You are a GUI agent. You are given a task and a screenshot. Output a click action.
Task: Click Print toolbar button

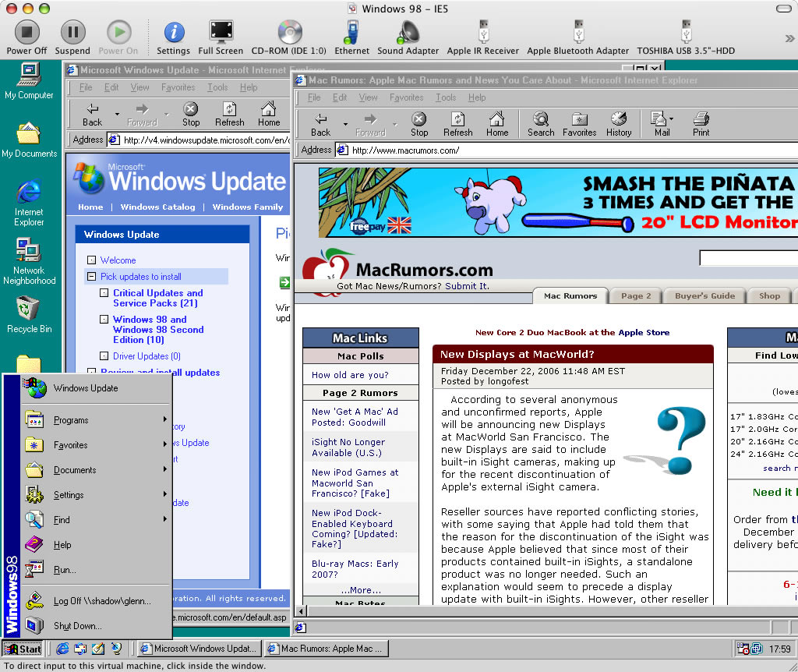701,125
